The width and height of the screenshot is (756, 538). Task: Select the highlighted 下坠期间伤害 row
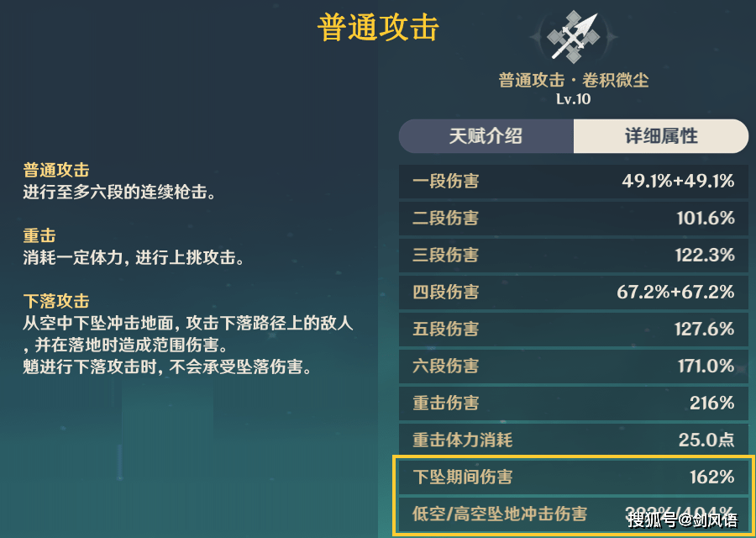tap(573, 477)
